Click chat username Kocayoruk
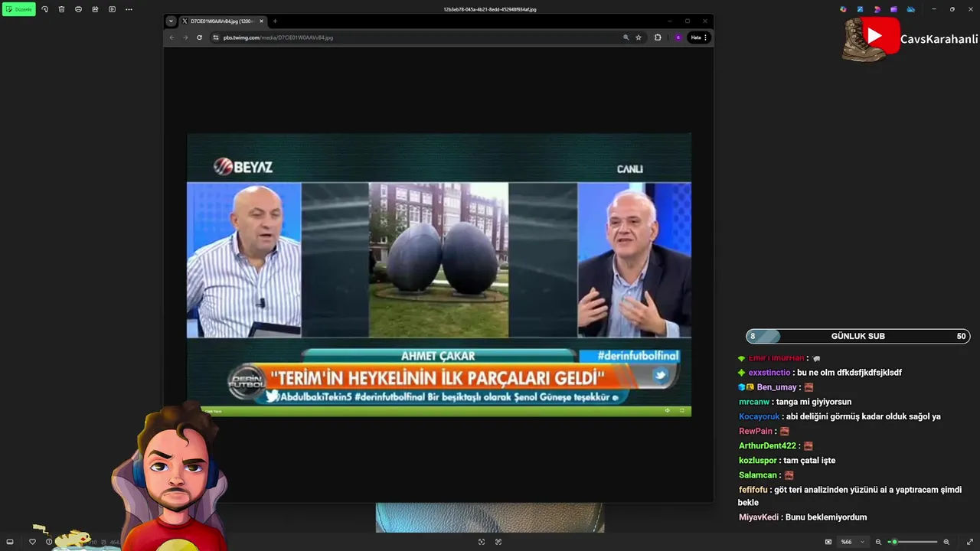 coord(759,416)
